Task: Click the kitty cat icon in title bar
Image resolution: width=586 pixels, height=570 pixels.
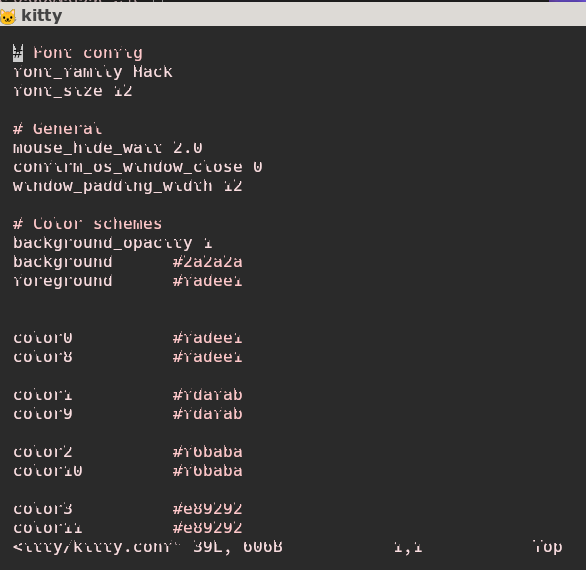Action: (8, 16)
